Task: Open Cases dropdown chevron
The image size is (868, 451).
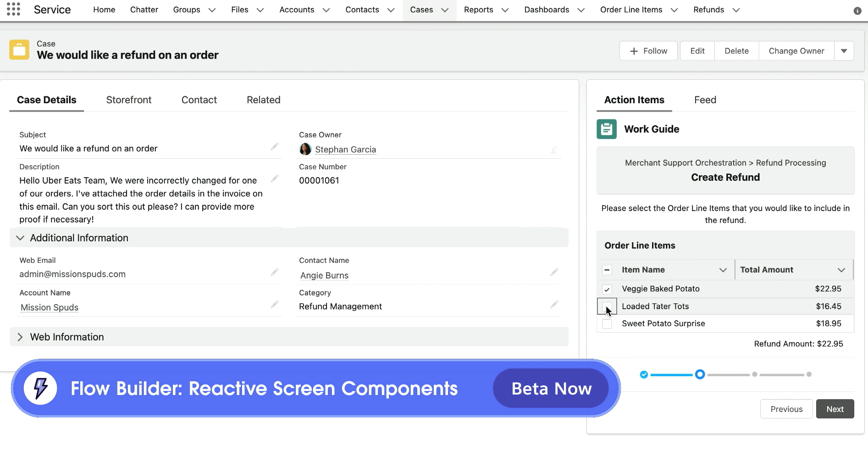Action: click(445, 10)
